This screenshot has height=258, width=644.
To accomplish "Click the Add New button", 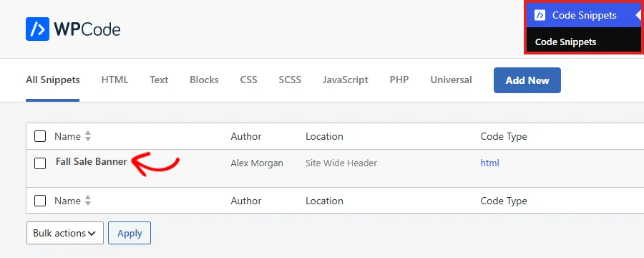I will [x=527, y=80].
